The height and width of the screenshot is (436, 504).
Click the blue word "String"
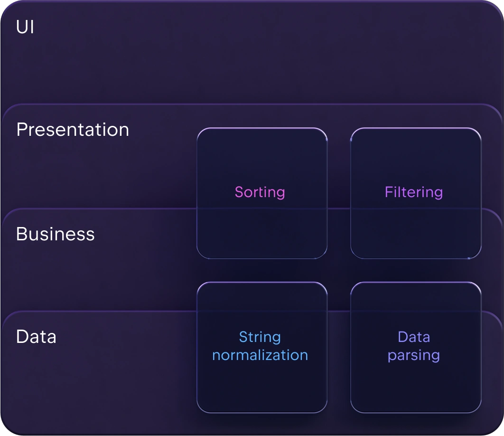[x=260, y=337]
